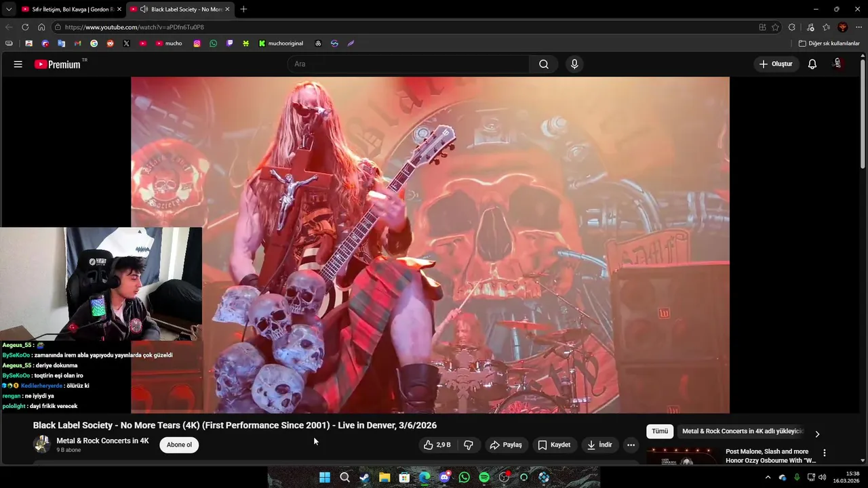Open the Reddit bookmark
868x488 pixels.
110,43
